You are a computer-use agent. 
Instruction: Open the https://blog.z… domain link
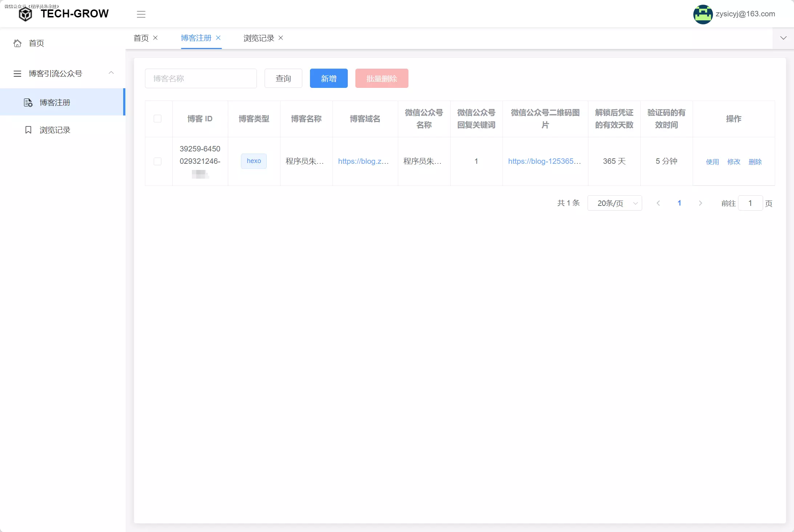click(x=363, y=161)
